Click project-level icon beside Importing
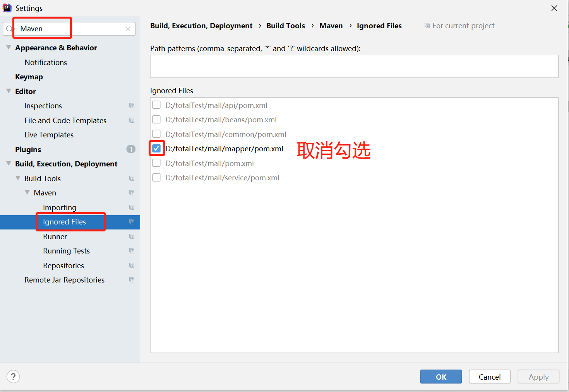This screenshot has width=569, height=392. [132, 207]
